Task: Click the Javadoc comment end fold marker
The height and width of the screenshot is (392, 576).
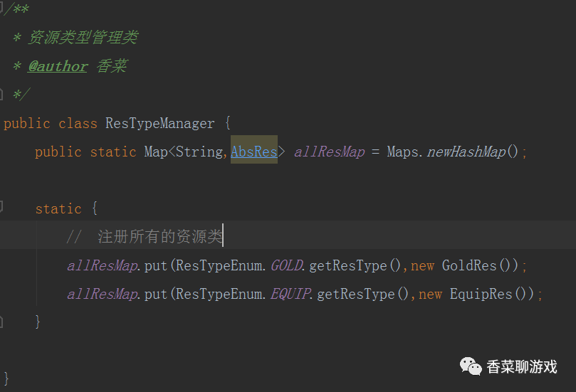Action: click(2, 94)
